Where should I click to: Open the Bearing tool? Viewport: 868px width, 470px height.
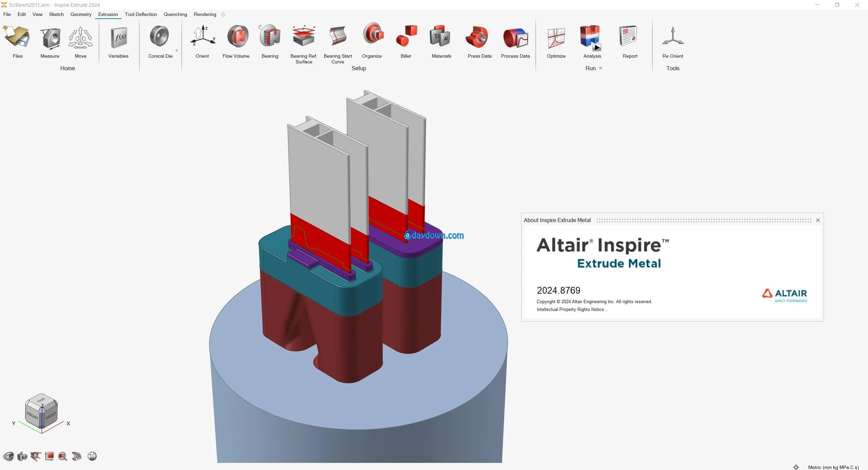[270, 36]
